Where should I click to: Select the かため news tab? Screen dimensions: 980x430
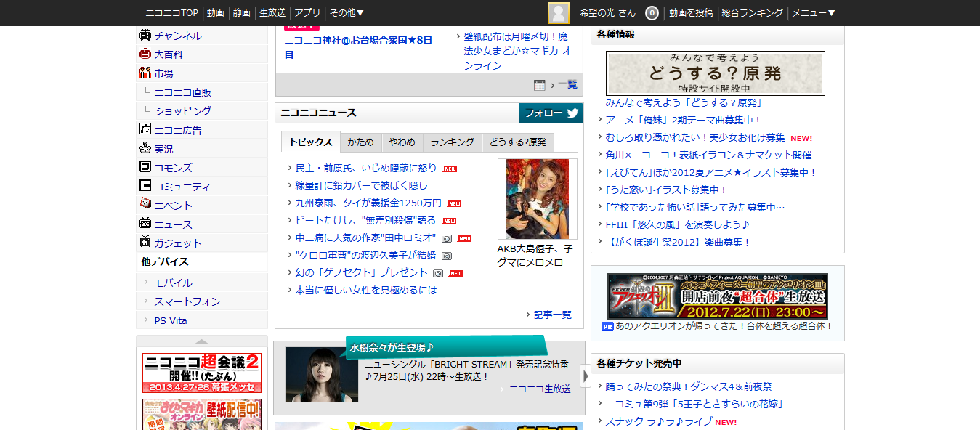(x=360, y=142)
